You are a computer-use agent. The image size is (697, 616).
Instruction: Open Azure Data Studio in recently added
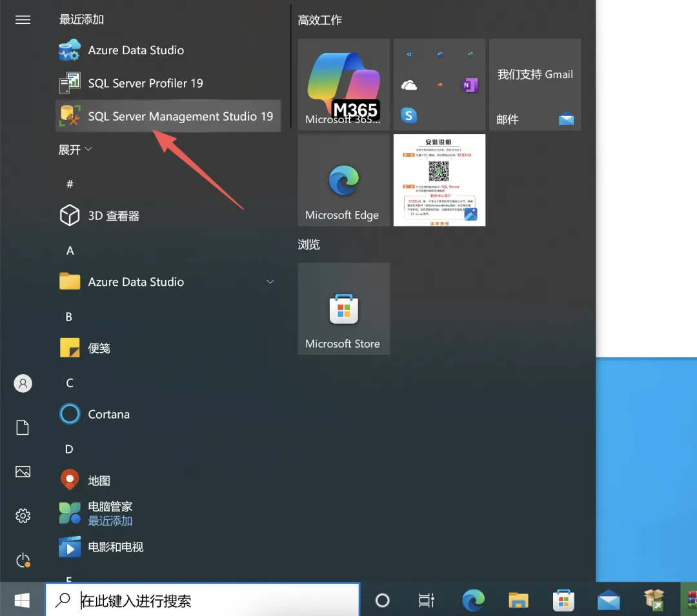(x=168, y=50)
